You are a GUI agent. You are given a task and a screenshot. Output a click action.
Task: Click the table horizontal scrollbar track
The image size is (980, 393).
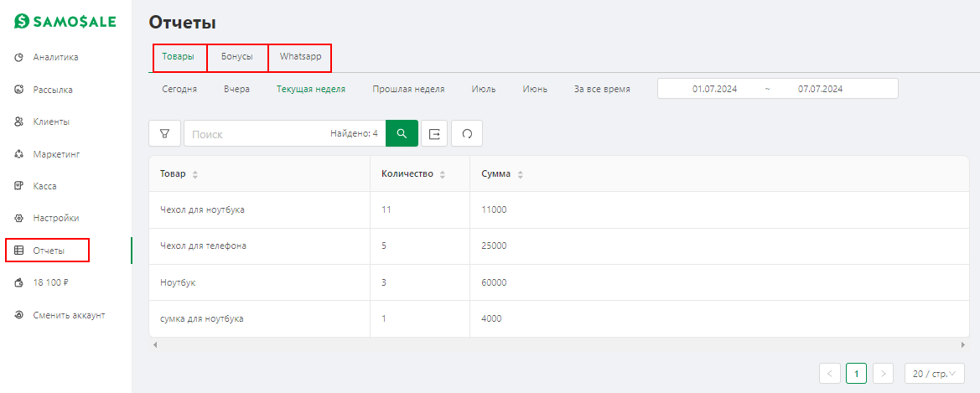coord(559,344)
